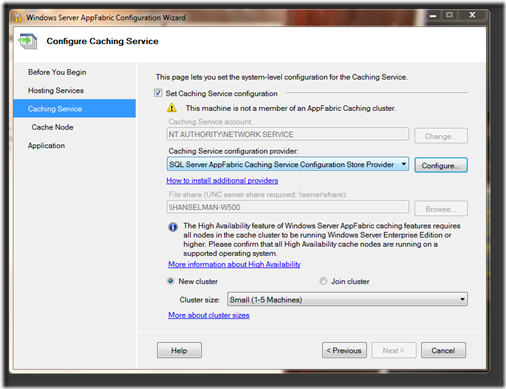Open How to install additional providers link
The height and width of the screenshot is (389, 506).
pyautogui.click(x=222, y=180)
